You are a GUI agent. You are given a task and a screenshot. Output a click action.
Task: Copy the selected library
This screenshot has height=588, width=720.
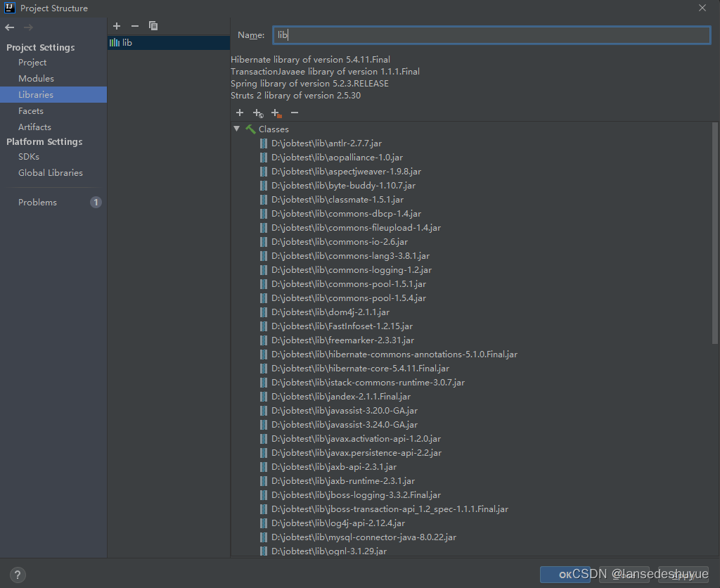(153, 26)
